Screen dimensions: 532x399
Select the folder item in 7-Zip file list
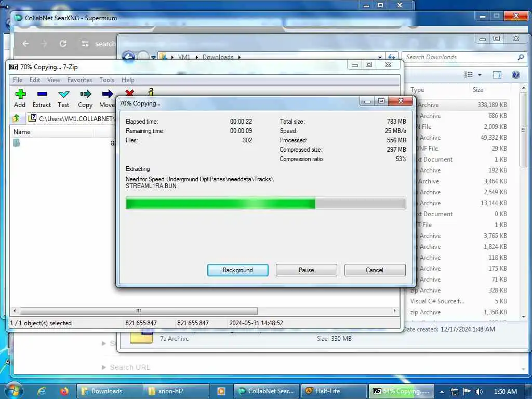(16, 143)
